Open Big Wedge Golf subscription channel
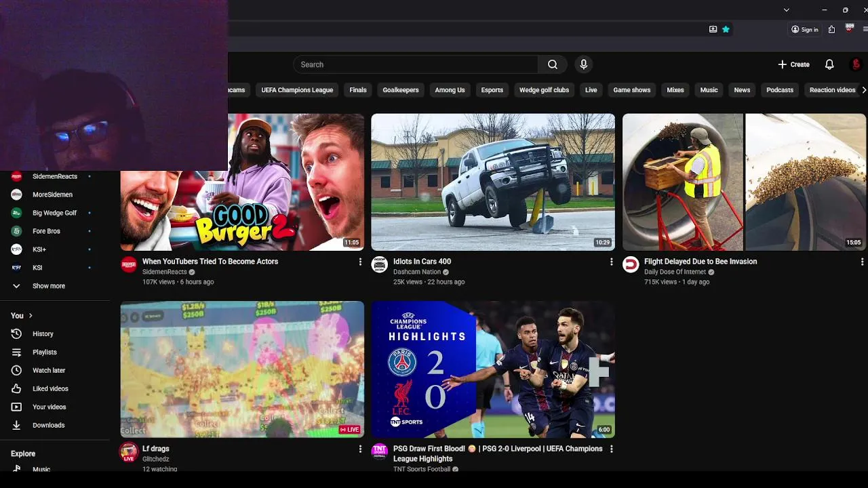 click(x=56, y=213)
